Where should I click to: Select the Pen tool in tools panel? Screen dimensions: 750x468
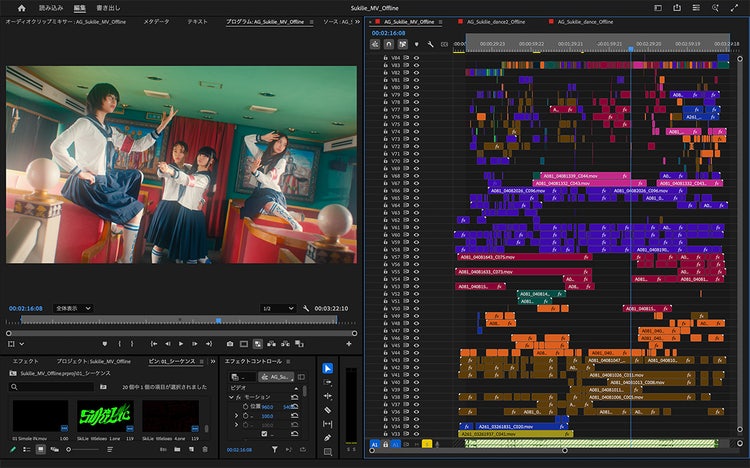pos(328,437)
